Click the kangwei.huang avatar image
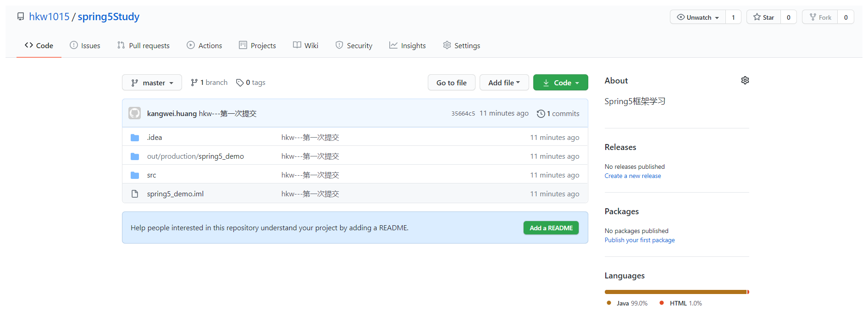The image size is (868, 322). 135,113
